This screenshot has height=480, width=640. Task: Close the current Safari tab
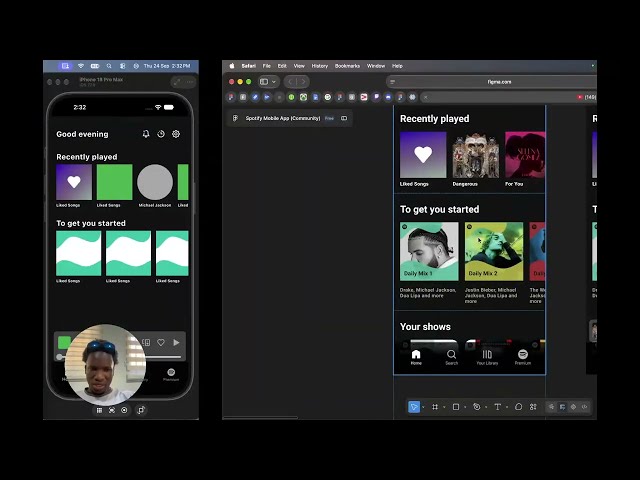pos(425,97)
